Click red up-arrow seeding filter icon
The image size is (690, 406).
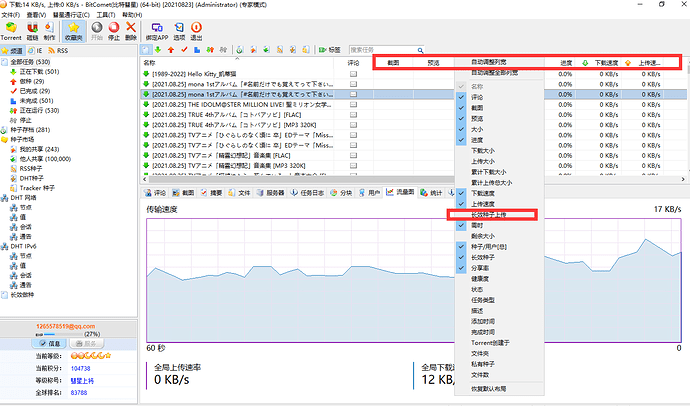tap(171, 50)
